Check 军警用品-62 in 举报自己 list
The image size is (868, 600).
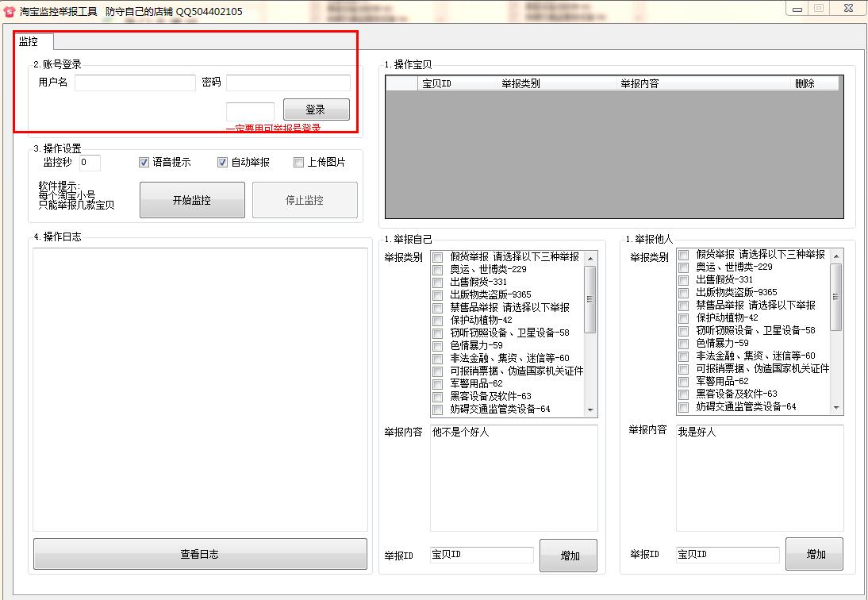pos(438,385)
